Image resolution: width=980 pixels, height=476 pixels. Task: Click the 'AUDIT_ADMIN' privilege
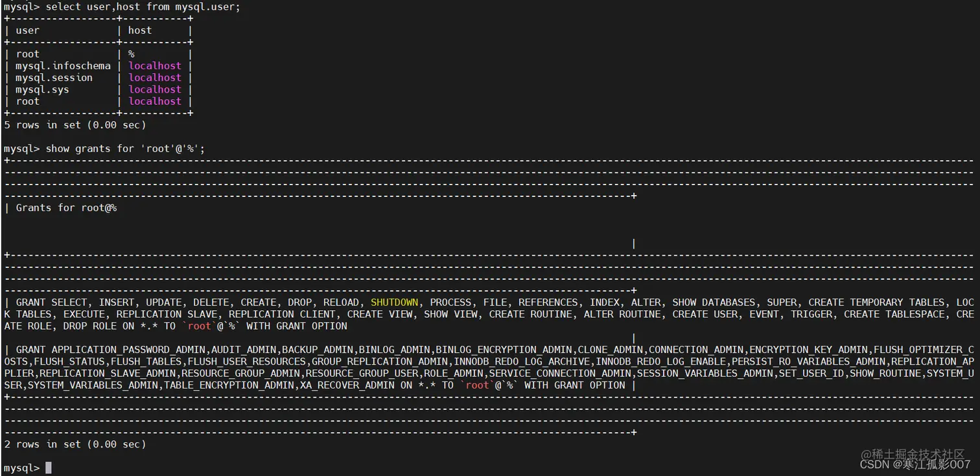pyautogui.click(x=244, y=350)
